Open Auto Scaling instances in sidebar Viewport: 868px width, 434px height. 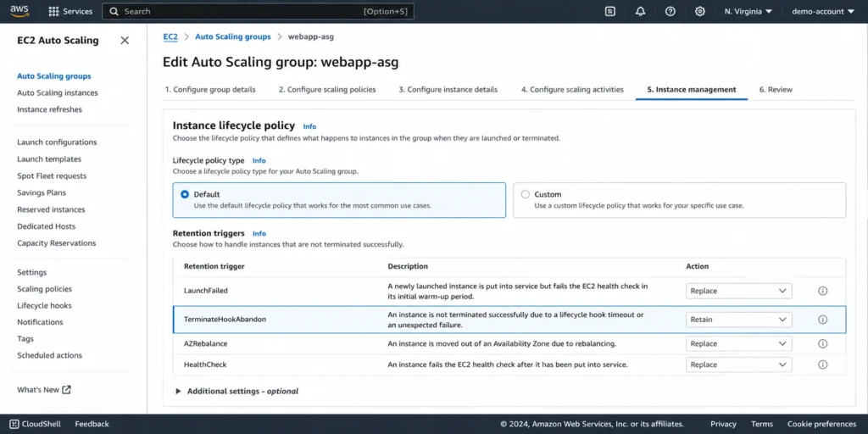coord(58,93)
